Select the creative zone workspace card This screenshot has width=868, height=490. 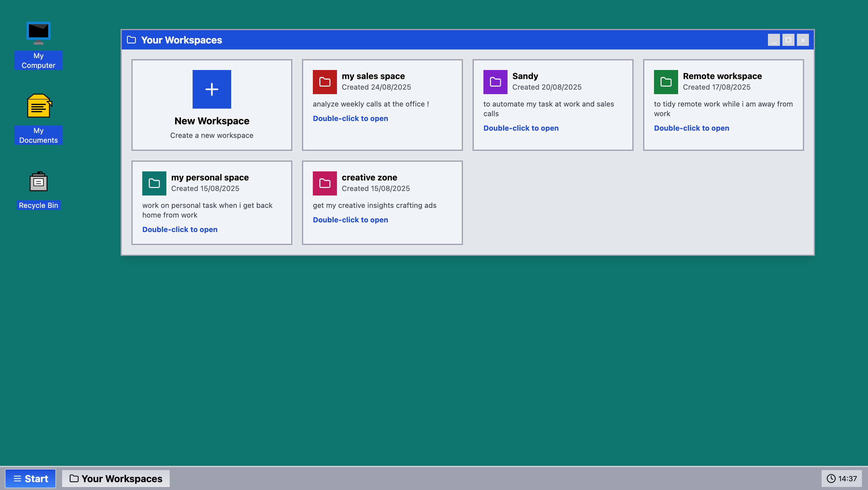(382, 203)
